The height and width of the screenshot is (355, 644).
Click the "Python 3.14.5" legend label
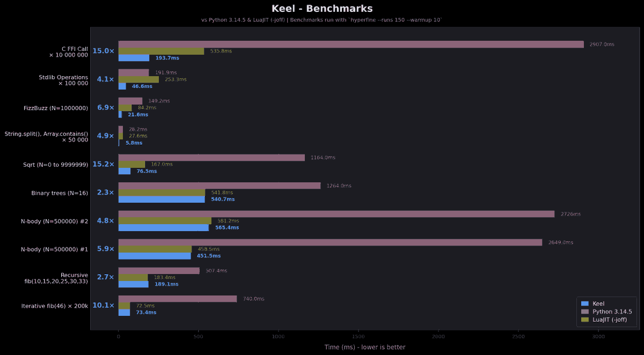pyautogui.click(x=612, y=312)
